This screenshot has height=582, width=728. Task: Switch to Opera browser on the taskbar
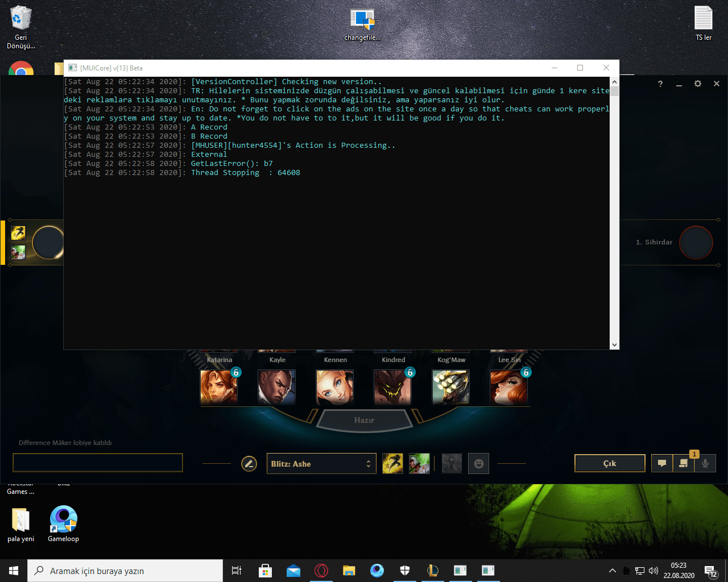[x=321, y=571]
